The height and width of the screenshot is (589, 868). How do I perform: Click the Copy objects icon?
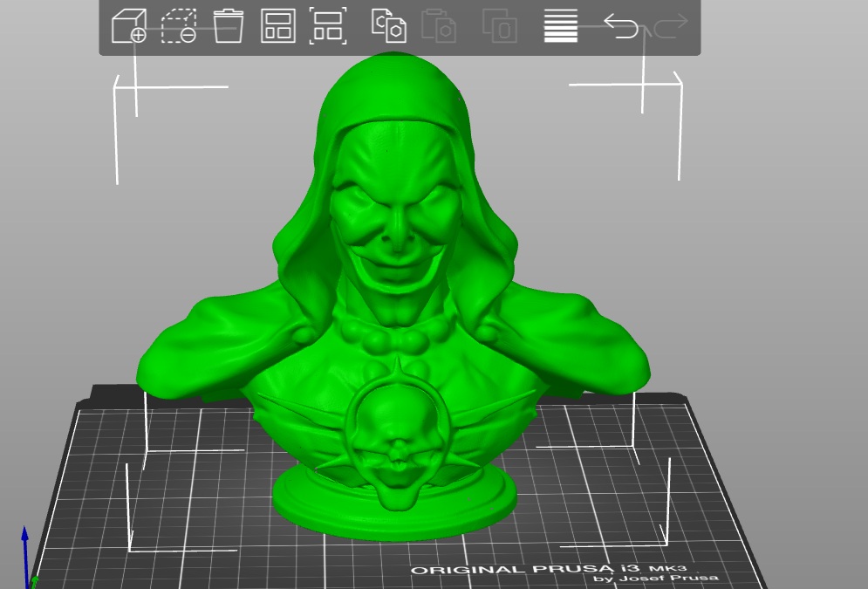pyautogui.click(x=388, y=25)
